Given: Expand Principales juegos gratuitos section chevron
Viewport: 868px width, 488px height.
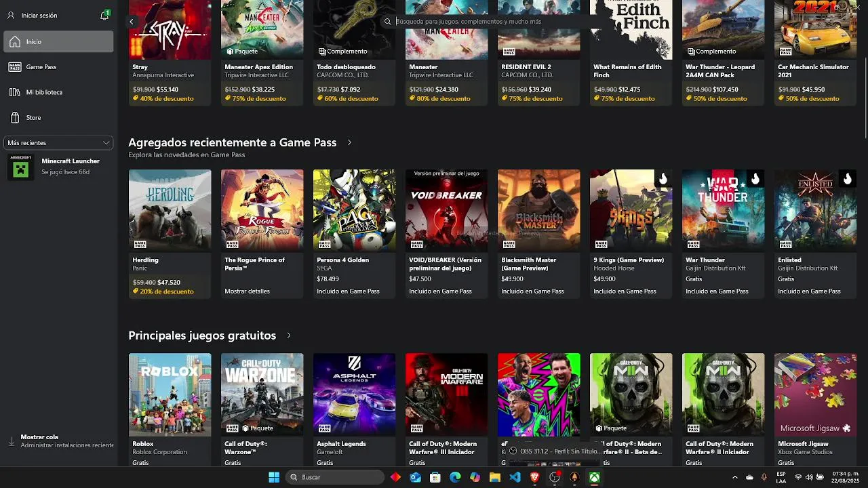Looking at the screenshot, I should pos(289,335).
